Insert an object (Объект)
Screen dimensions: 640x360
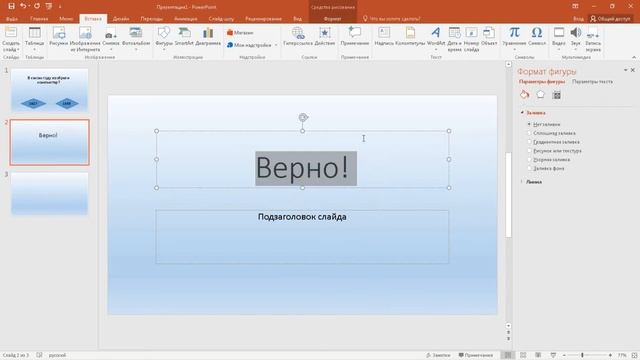pos(489,37)
